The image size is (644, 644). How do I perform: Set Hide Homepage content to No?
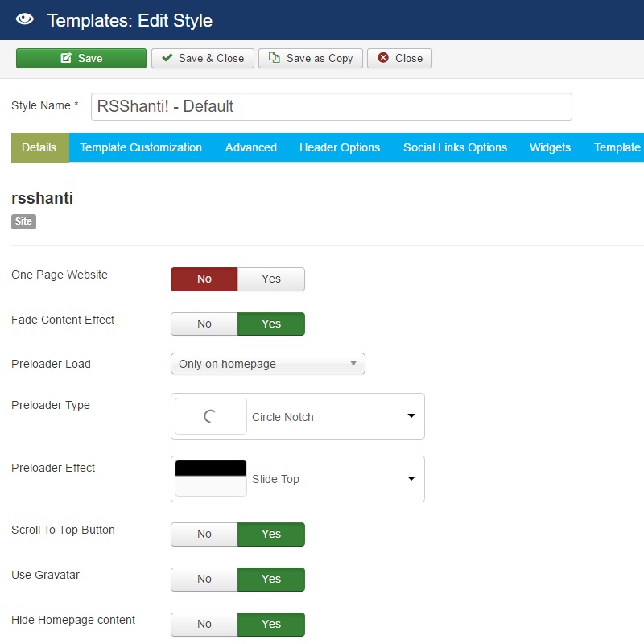point(204,625)
